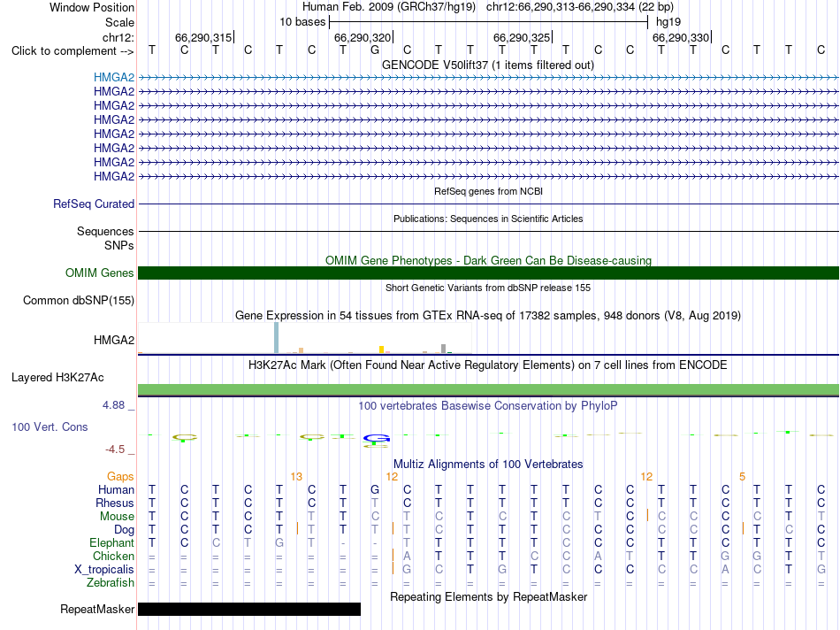Click 'Multiz Alignments of 100 Vertebrates' title
Screen dimensions: 840x630
point(488,465)
